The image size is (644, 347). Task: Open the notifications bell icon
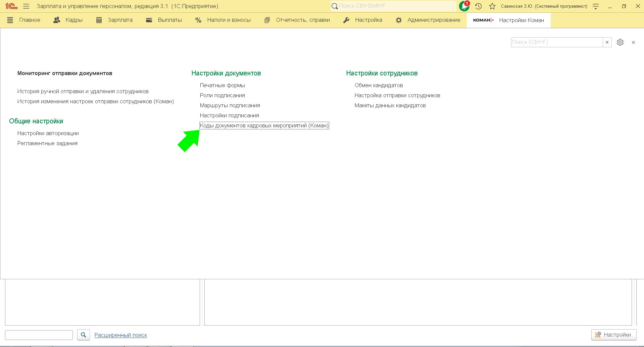click(x=464, y=6)
